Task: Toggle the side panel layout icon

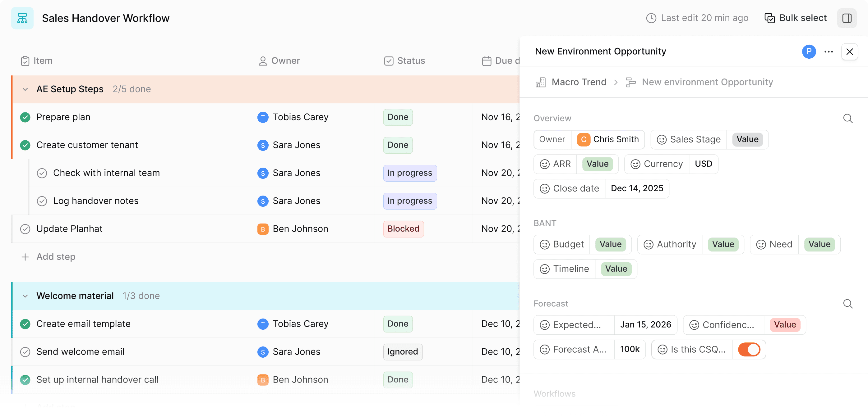Action: [847, 18]
